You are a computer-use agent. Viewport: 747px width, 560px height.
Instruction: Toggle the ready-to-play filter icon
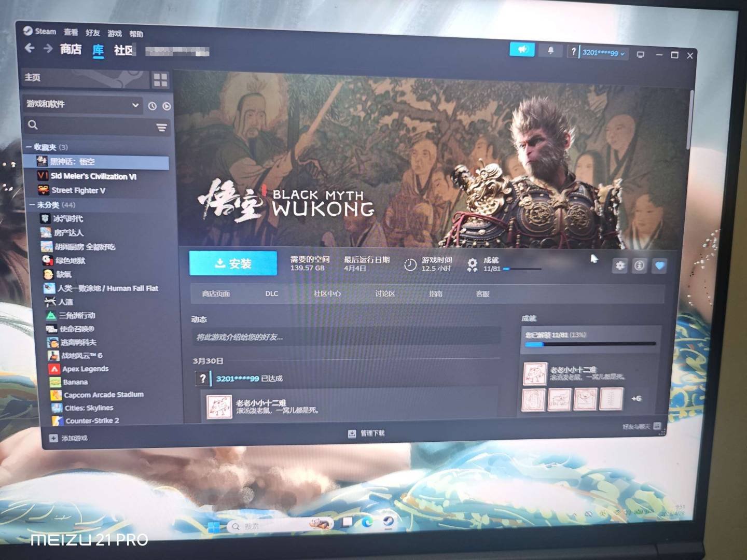[x=167, y=106]
